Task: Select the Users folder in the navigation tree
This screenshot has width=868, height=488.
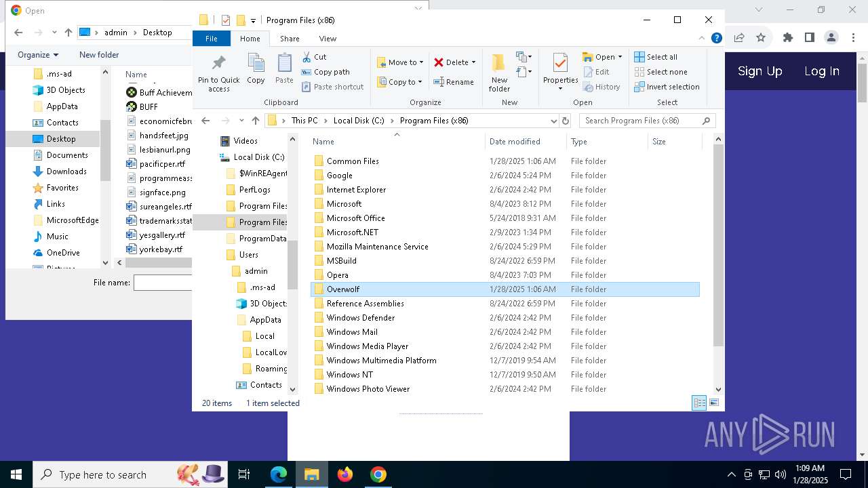Action: tap(248, 255)
